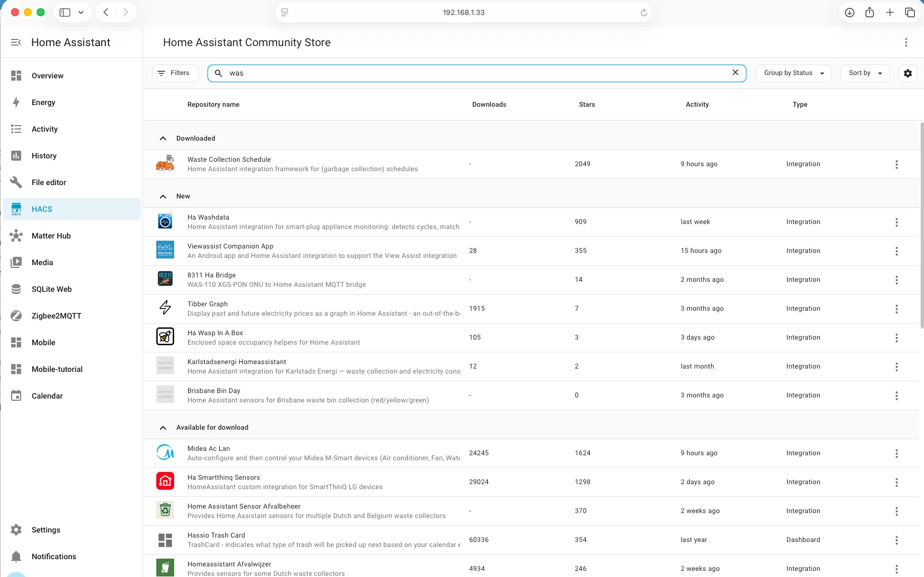Sort by Type column header
This screenshot has height=577, width=924.
coord(800,105)
